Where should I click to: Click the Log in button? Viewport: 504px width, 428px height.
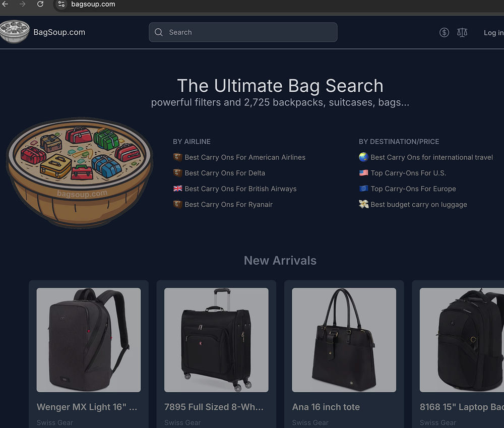tap(494, 33)
